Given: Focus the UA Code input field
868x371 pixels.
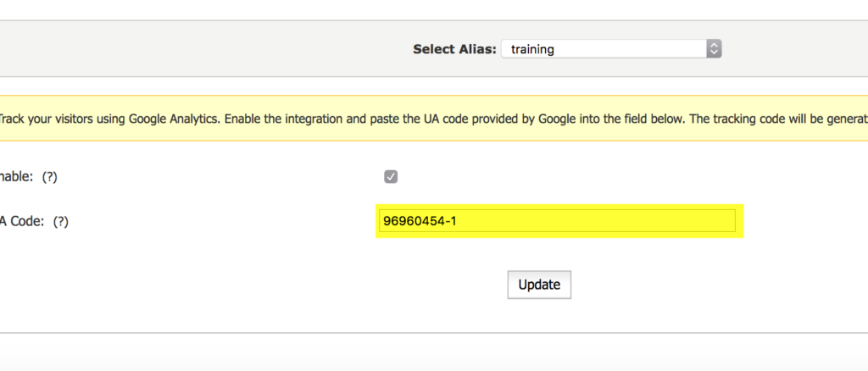Looking at the screenshot, I should coord(557,221).
